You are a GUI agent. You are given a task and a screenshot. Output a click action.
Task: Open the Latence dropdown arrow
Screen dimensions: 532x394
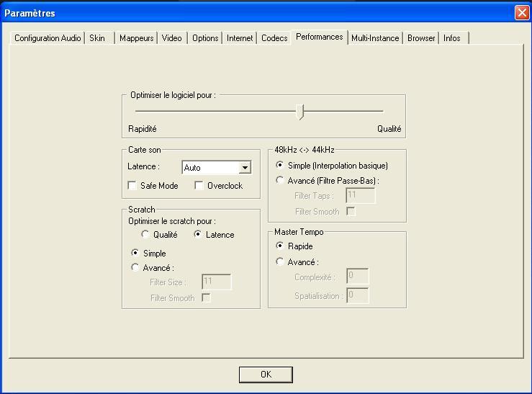click(x=245, y=168)
